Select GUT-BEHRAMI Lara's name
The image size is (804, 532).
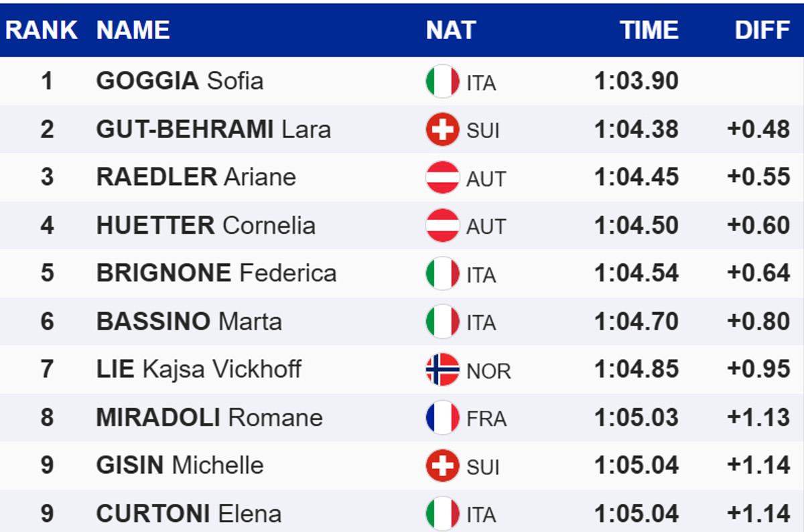[x=213, y=129]
